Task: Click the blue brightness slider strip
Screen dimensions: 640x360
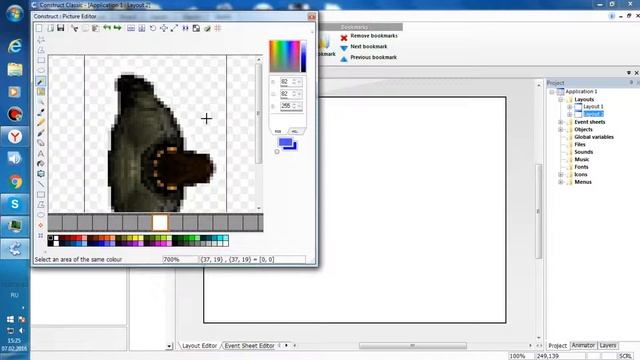Action: tap(304, 56)
